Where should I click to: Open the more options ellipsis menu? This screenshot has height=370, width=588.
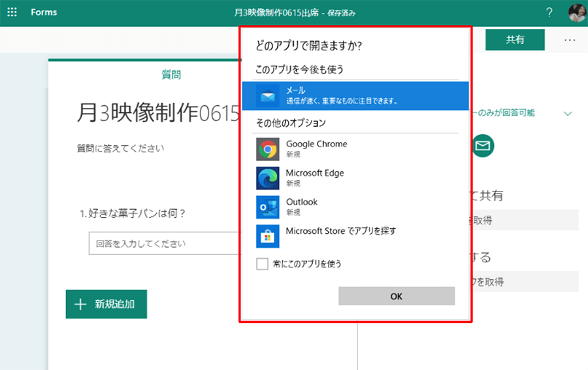pyautogui.click(x=570, y=40)
